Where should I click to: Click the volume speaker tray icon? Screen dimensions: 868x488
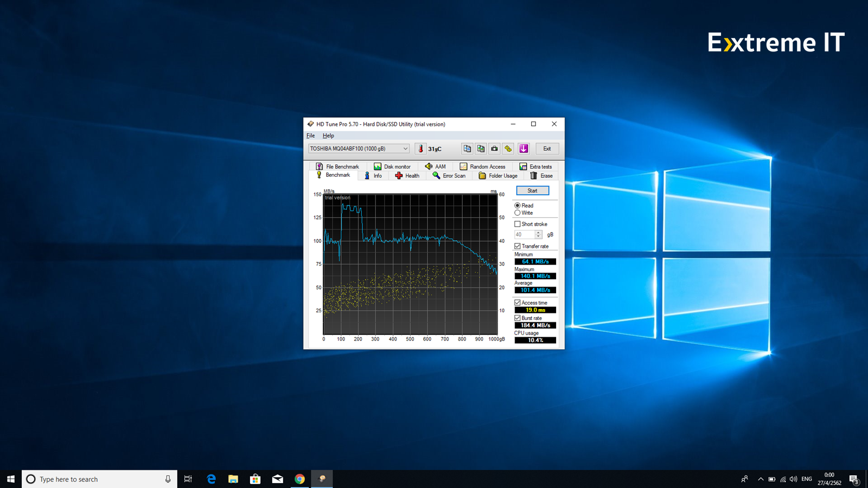pyautogui.click(x=794, y=479)
